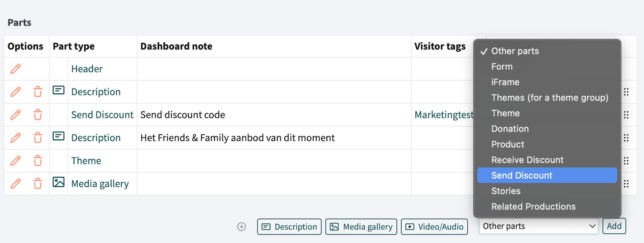Image resolution: width=644 pixels, height=243 pixels.
Task: Click the edit pencil for Header row
Action: coord(16,69)
